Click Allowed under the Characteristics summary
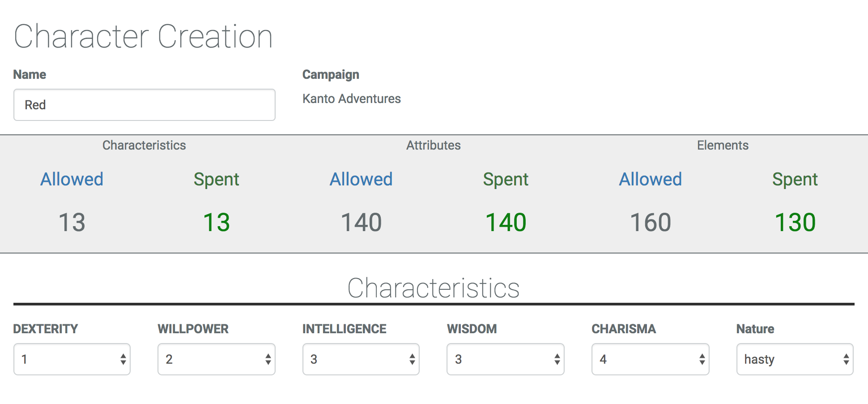The height and width of the screenshot is (404, 868). pos(72,179)
